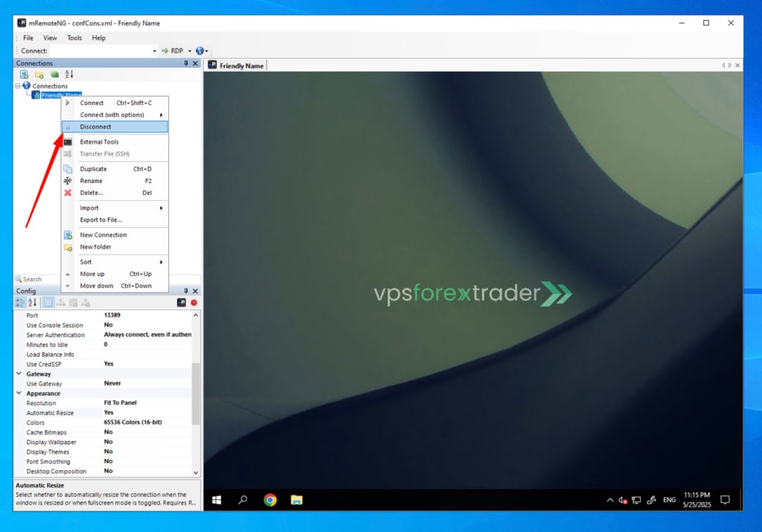Click the Search connections field

click(x=38, y=279)
